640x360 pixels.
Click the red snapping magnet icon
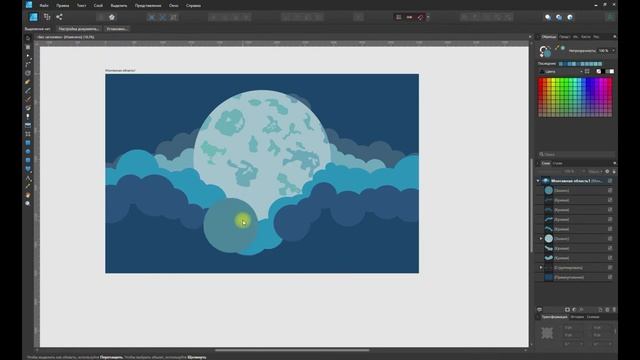[x=420, y=17]
